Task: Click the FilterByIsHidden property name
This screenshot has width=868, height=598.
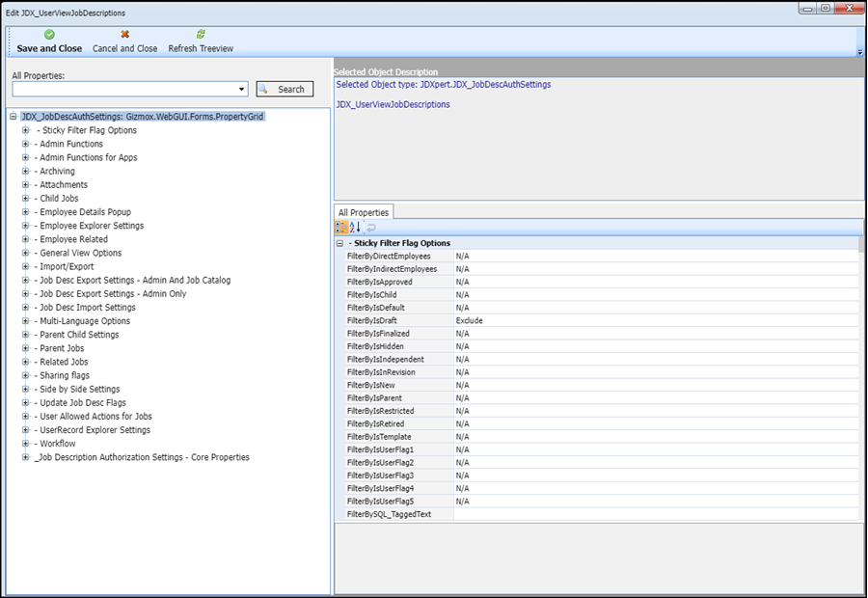Action: pyautogui.click(x=375, y=346)
